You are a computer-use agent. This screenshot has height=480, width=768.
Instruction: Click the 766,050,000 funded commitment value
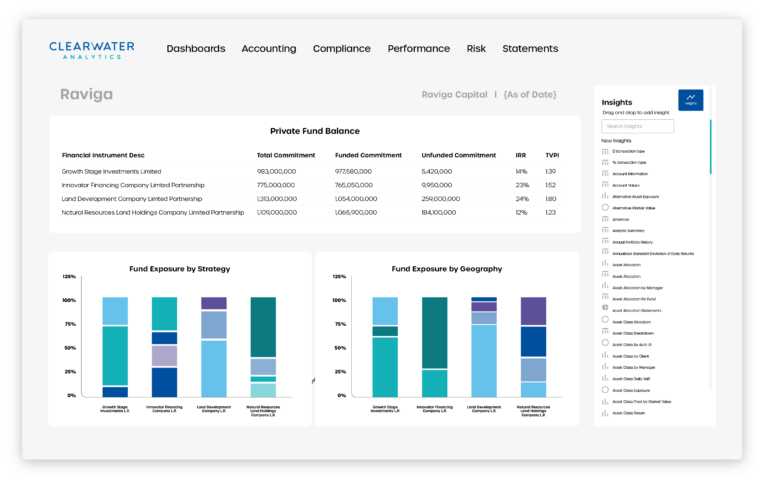(354, 185)
